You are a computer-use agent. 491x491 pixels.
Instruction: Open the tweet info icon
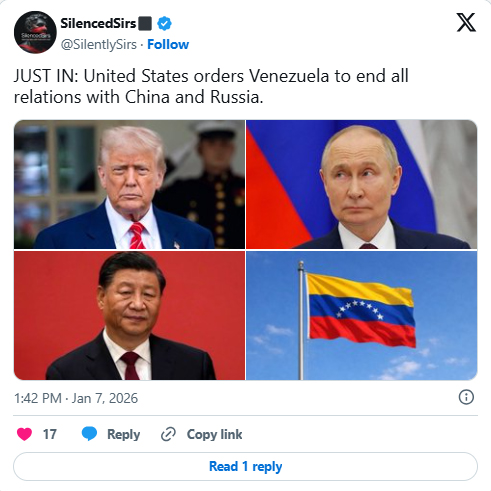click(466, 397)
